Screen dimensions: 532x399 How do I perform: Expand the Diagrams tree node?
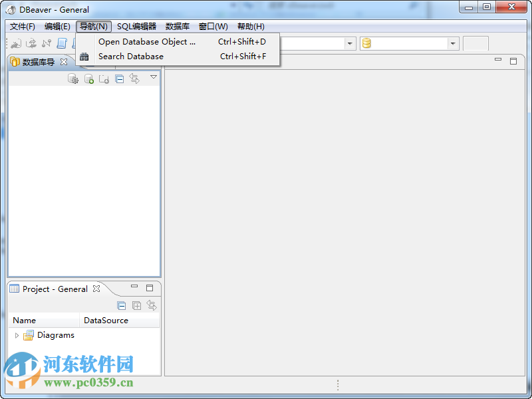coord(16,335)
